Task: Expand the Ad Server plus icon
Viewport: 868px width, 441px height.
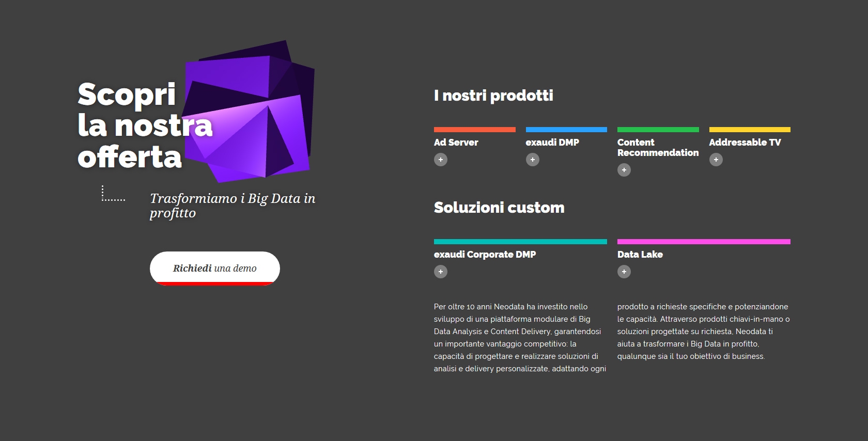Action: click(441, 160)
